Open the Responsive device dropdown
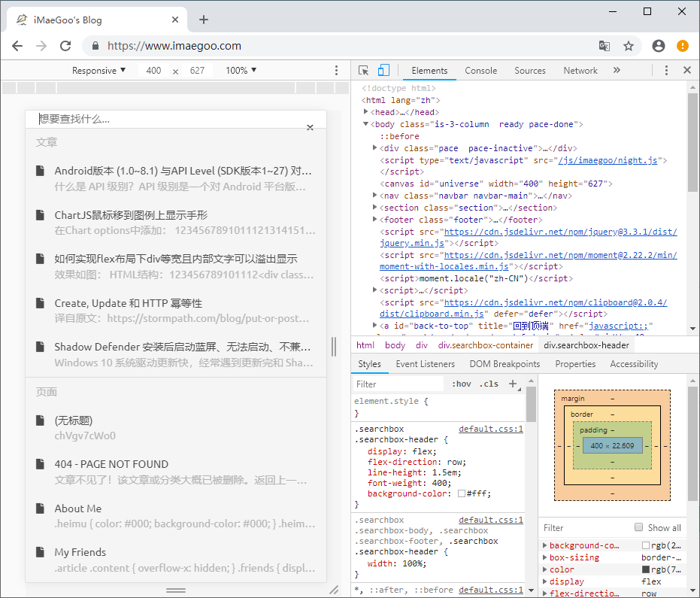 [x=98, y=69]
